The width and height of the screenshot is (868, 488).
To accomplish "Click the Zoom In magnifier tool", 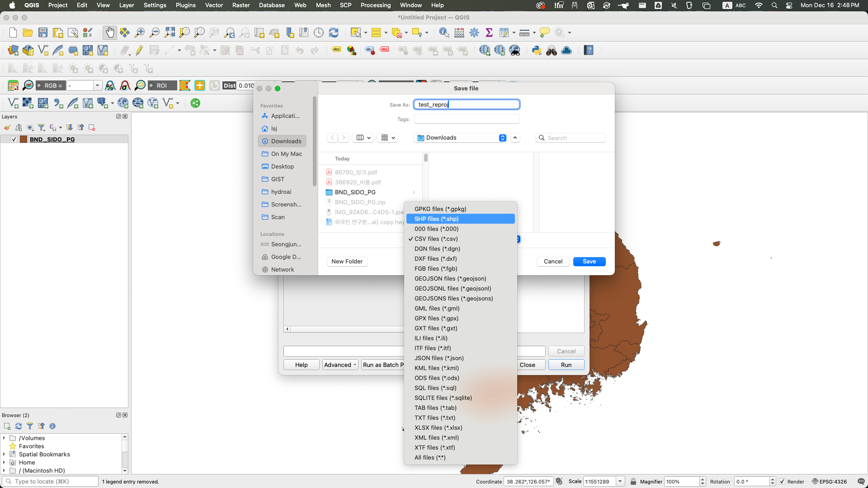I will pos(140,33).
